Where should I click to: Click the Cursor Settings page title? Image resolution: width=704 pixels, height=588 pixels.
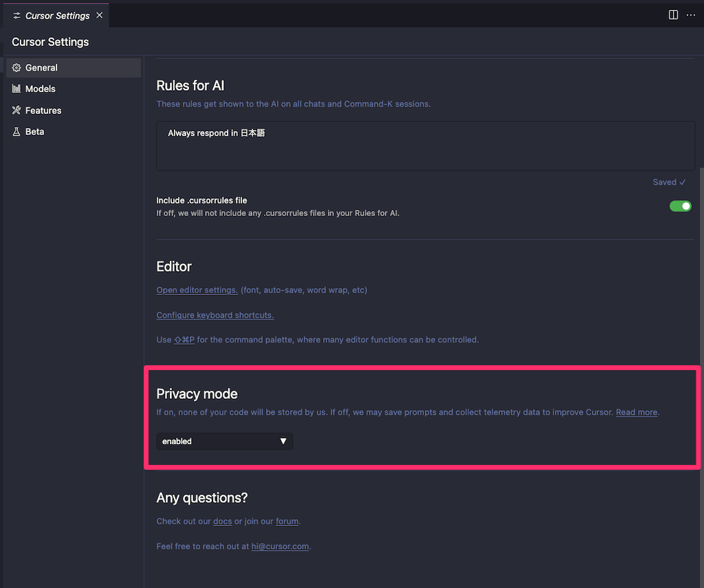(x=50, y=42)
